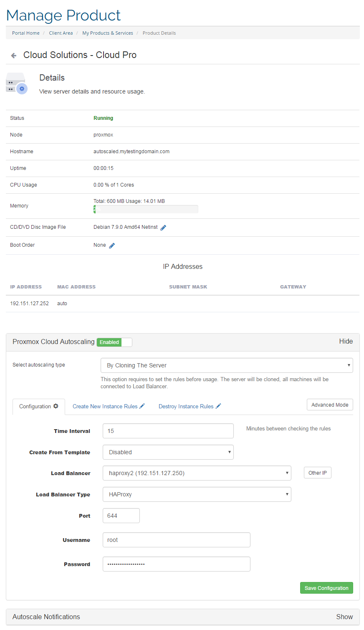Viewport: 364px width, 630px height.
Task: Click the Autoscale Notifications panel title
Action: (46, 617)
